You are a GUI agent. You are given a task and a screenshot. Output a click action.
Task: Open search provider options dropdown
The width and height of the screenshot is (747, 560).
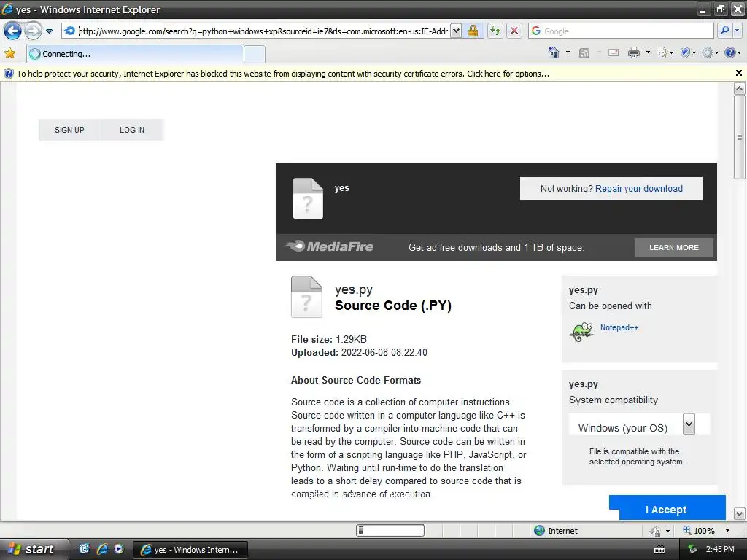738,31
